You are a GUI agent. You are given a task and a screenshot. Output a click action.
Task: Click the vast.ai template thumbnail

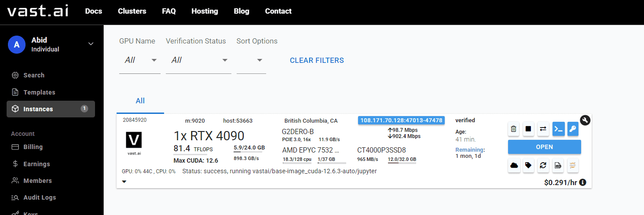(x=134, y=143)
